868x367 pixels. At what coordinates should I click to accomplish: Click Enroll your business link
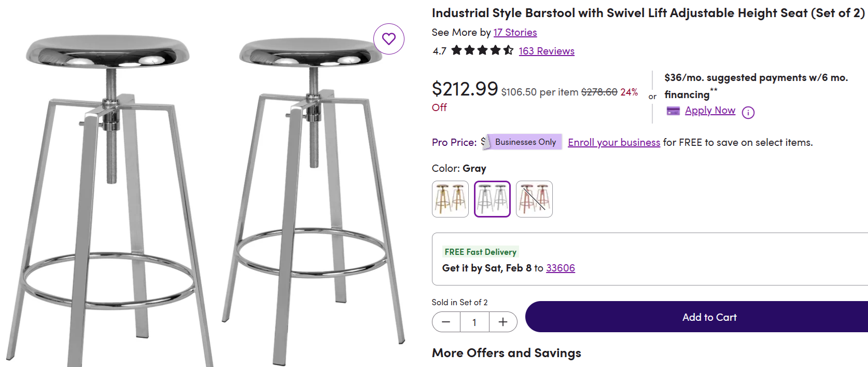[x=613, y=142]
